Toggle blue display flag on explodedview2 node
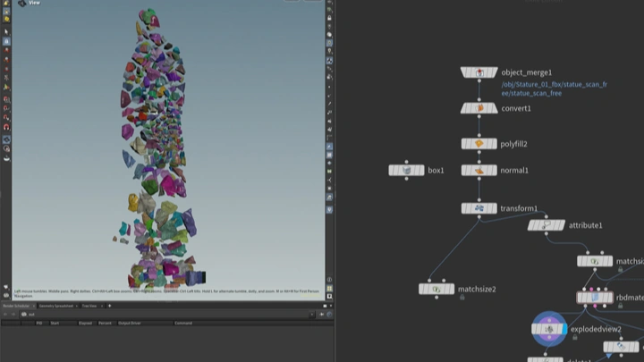Image resolution: width=644 pixels, height=362 pixels. (564, 329)
